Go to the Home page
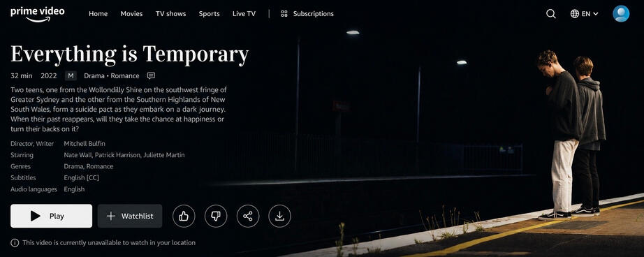 tap(98, 13)
